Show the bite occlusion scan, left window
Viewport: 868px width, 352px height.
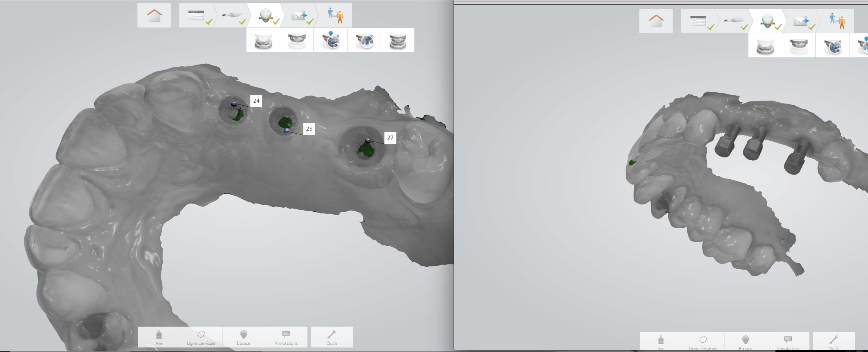point(398,40)
